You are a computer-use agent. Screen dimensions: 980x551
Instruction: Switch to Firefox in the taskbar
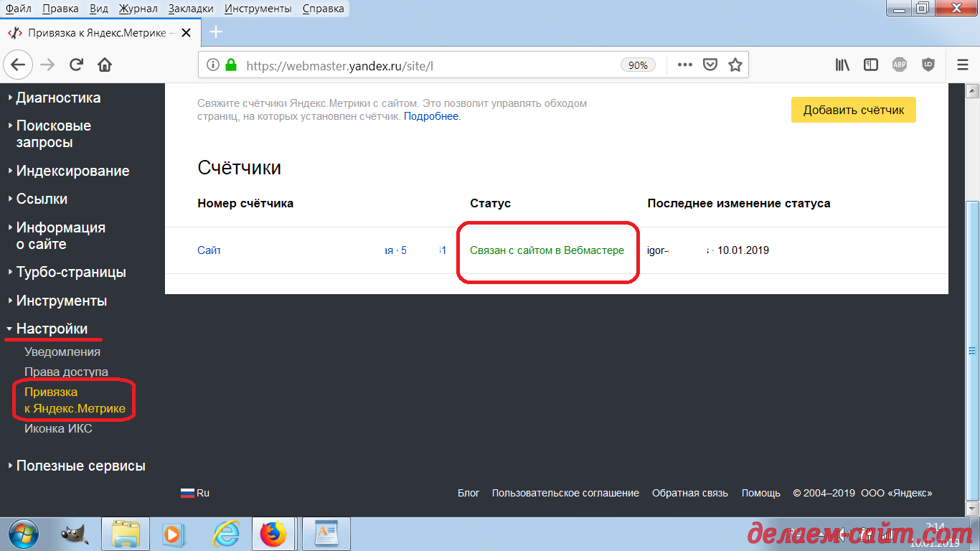click(273, 534)
